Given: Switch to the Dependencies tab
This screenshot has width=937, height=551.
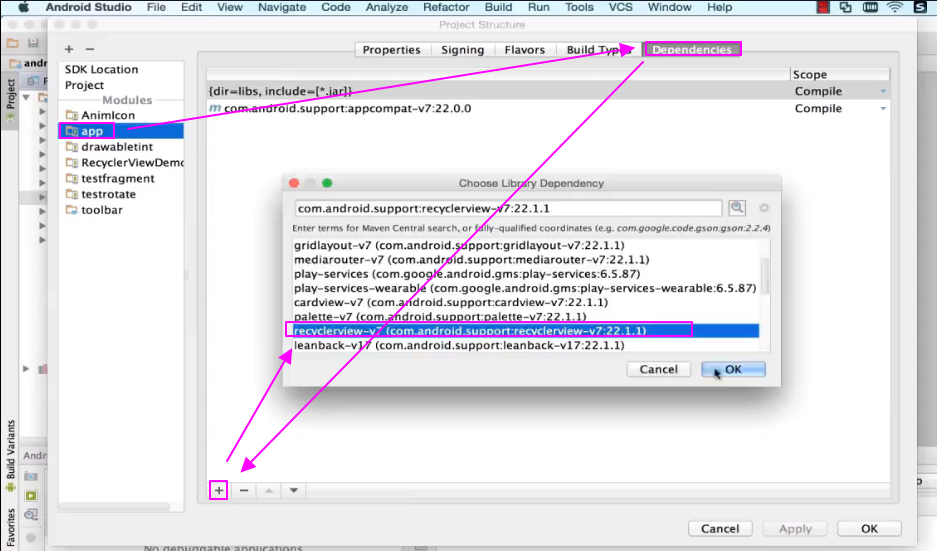Looking at the screenshot, I should click(x=692, y=50).
